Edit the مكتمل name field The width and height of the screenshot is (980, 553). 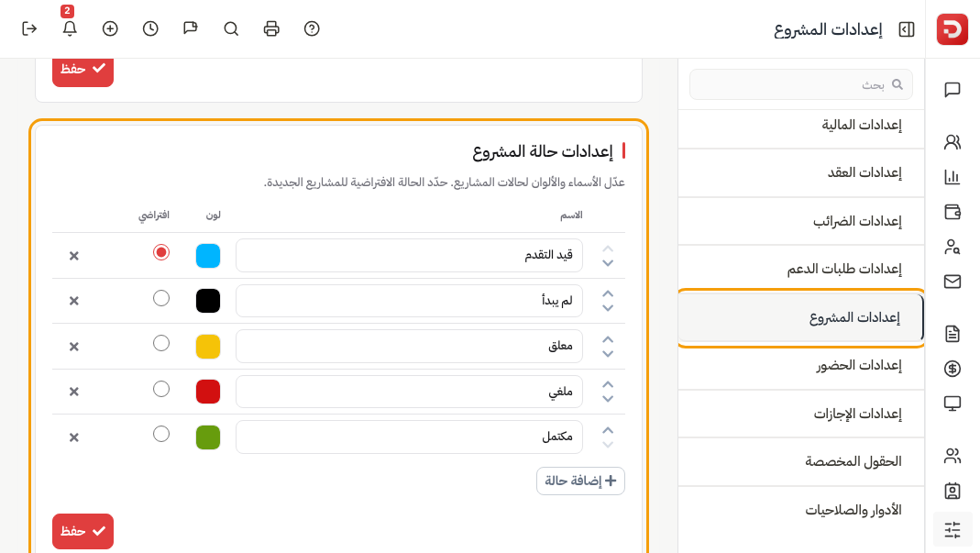[x=410, y=437]
